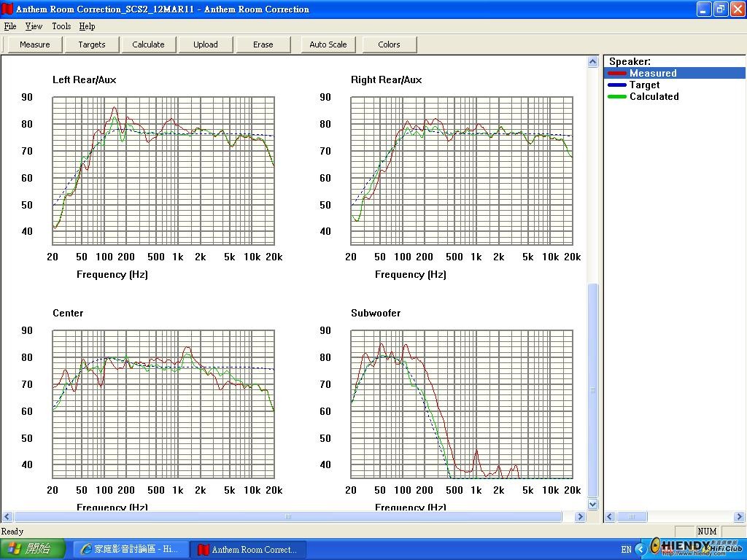Click the Auto Scale button
This screenshot has width=747, height=560.
tap(328, 44)
